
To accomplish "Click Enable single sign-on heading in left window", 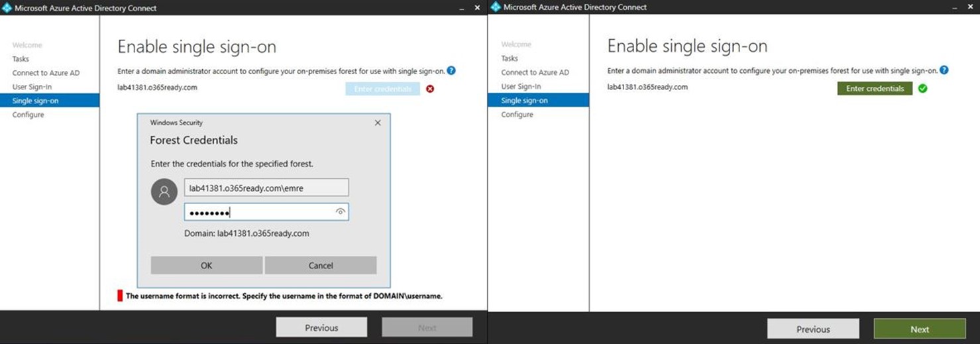I will point(197,47).
